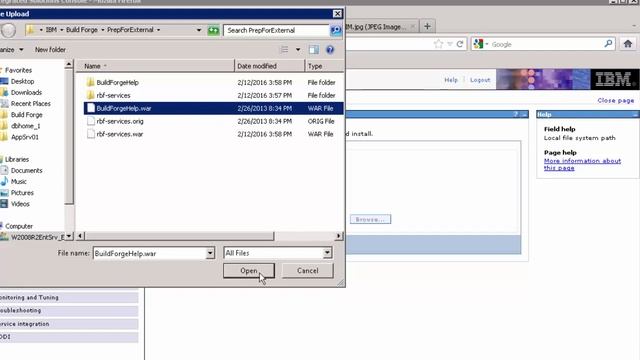Click the Google search engine icon
640x360 pixels.
(478, 44)
